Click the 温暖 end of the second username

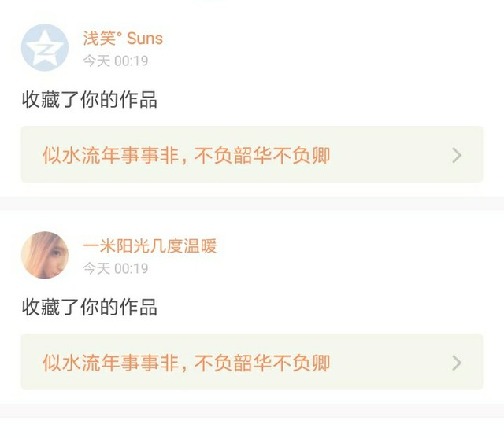(200, 246)
